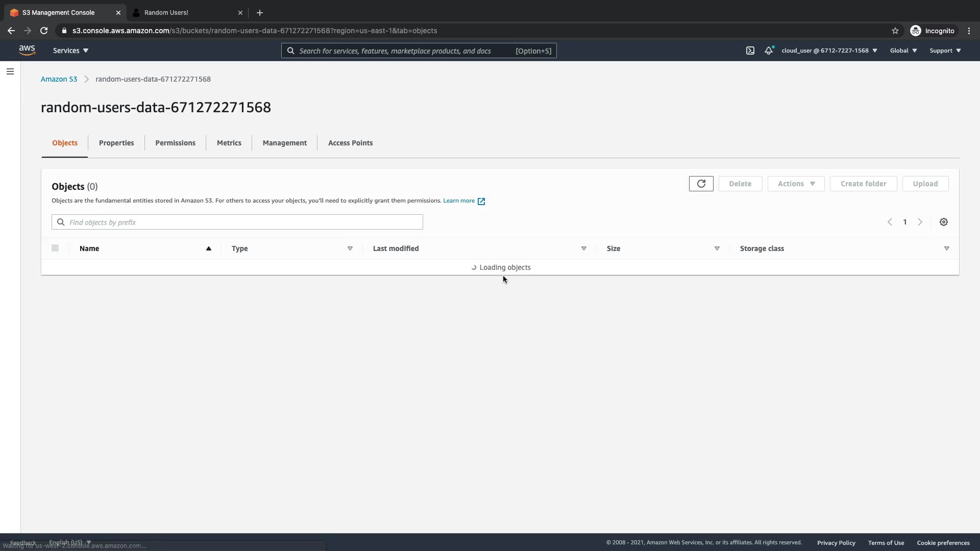This screenshot has height=551, width=980.
Task: Open the Actions dropdown menu
Action: (796, 184)
